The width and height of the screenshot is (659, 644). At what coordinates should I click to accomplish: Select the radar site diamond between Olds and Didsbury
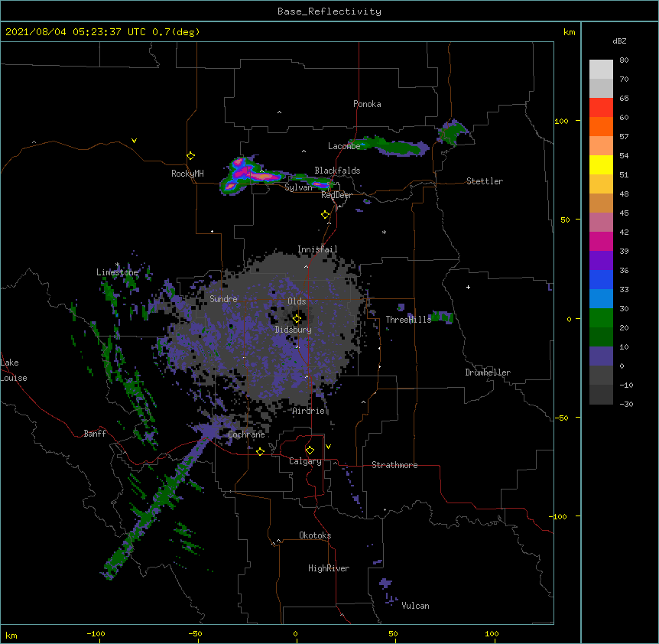(x=297, y=319)
